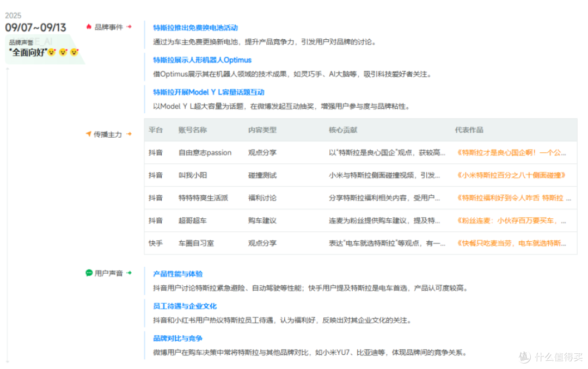
Task: Click the 核心贡献 column header
Action: click(x=343, y=130)
